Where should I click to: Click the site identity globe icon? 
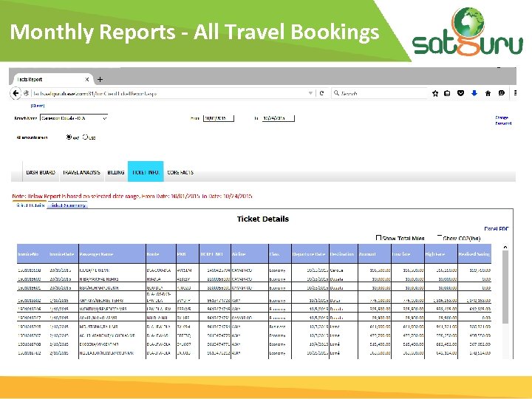point(27,93)
